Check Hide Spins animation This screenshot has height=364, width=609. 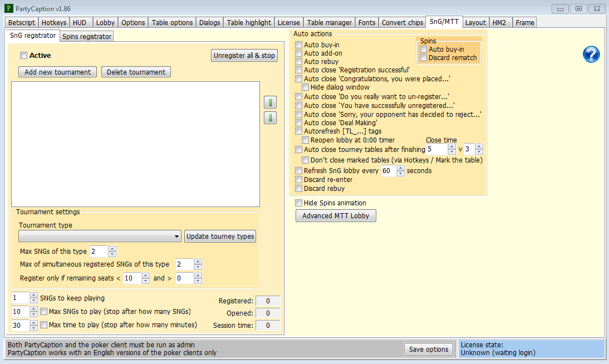[x=299, y=203]
